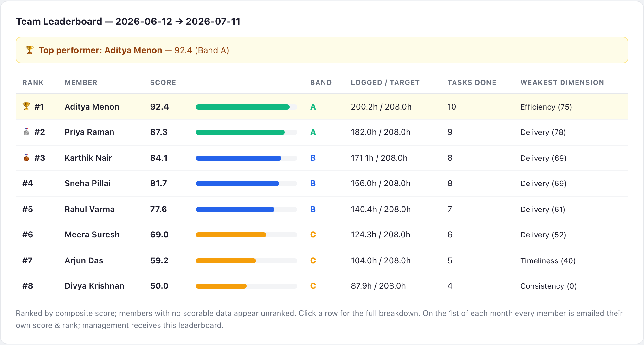The image size is (644, 345).
Task: Click band C in Arjun Das's row
Action: point(313,260)
